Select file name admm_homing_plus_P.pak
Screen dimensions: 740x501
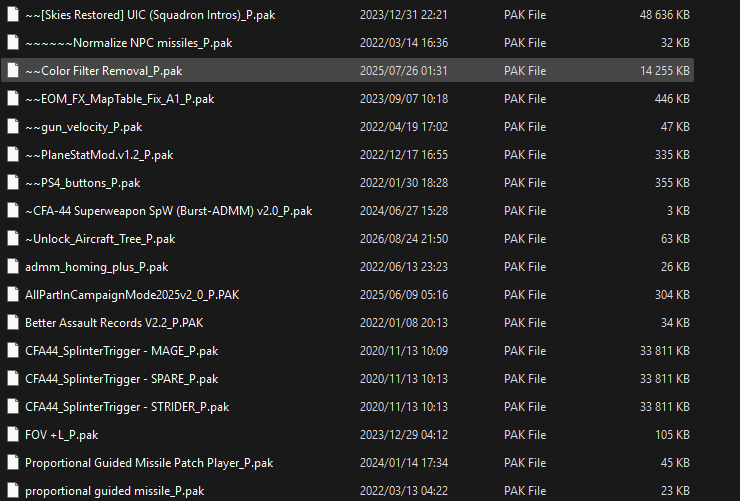(x=97, y=267)
